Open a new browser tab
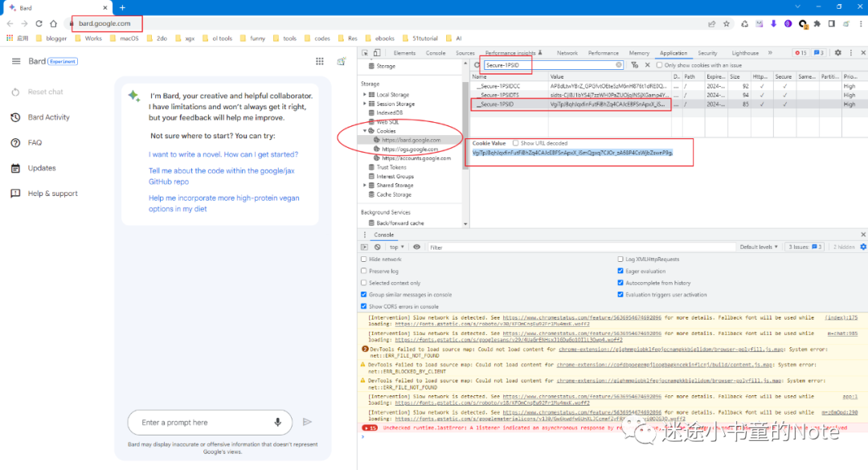Viewport: 868px width, 470px height. point(122,8)
